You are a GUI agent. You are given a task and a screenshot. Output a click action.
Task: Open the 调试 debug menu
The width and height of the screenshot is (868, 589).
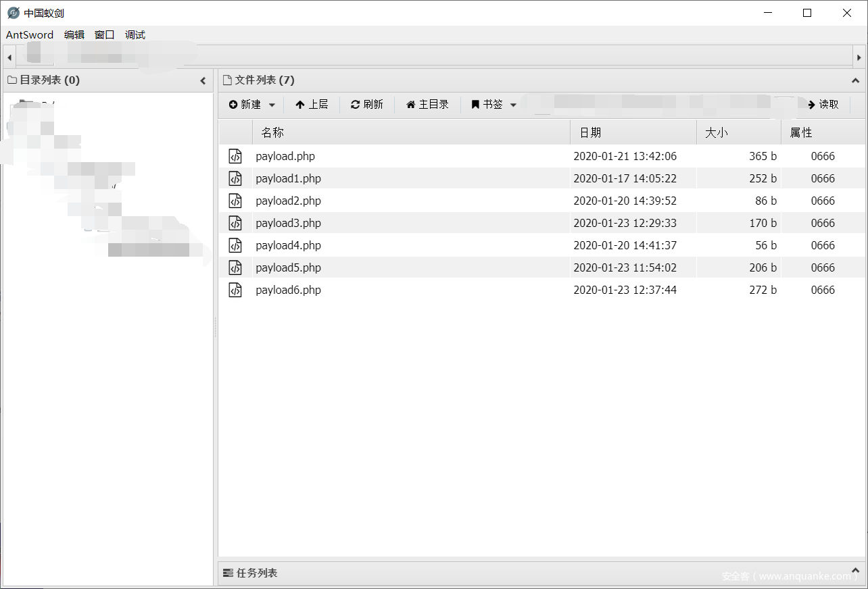coord(135,35)
